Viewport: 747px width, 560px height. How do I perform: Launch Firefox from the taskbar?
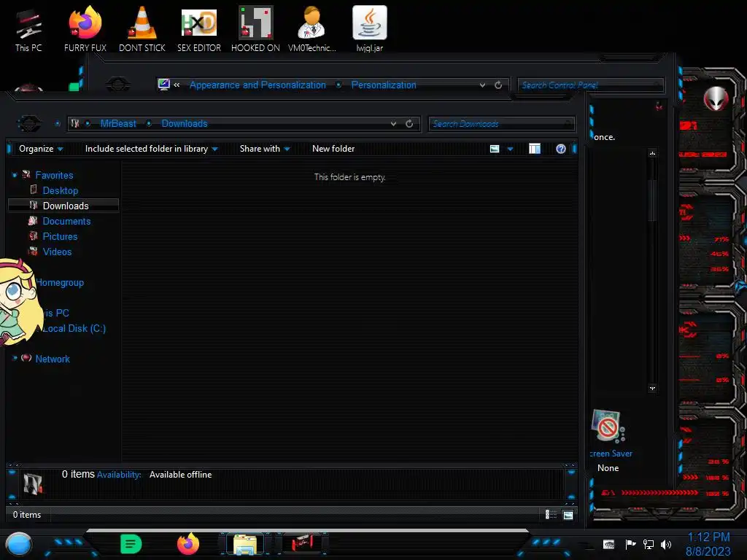[x=188, y=544]
